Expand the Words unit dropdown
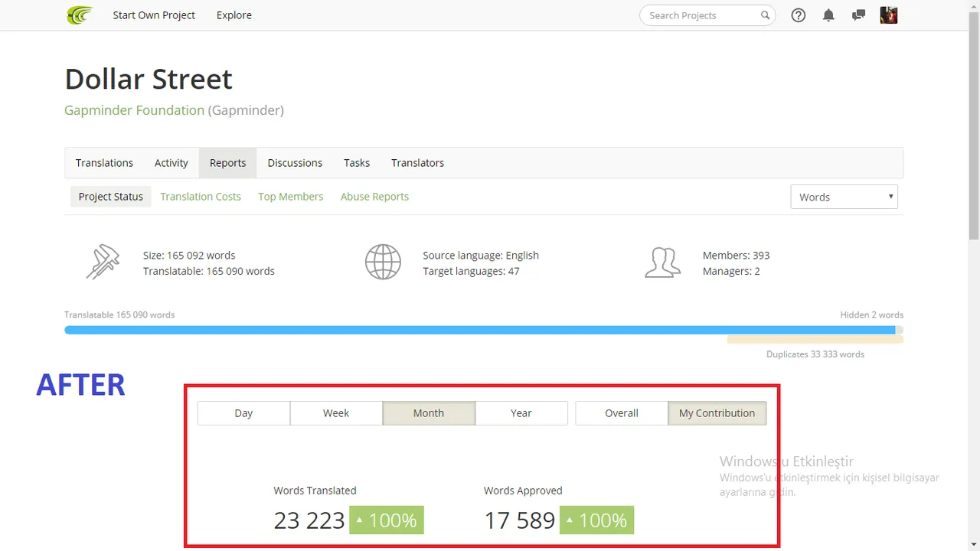The height and width of the screenshot is (551, 980). 844,197
